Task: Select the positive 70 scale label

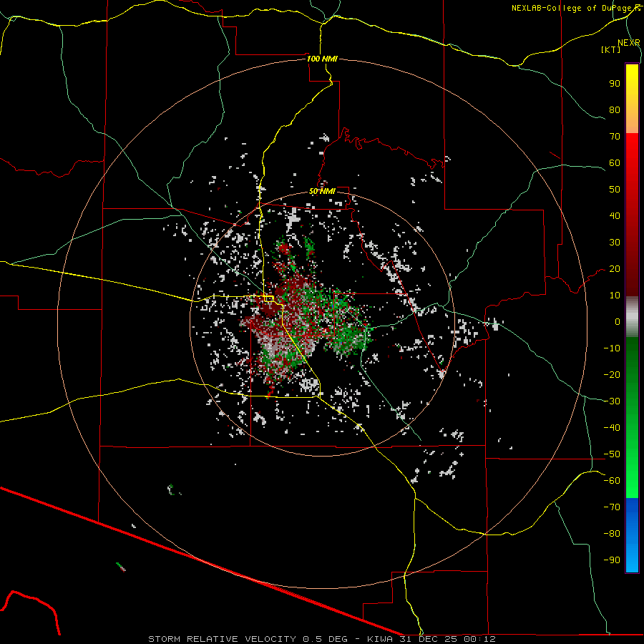Action: [615, 137]
